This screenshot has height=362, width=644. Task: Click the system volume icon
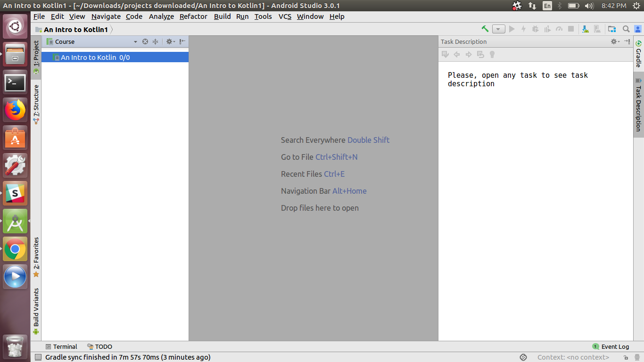coord(589,6)
